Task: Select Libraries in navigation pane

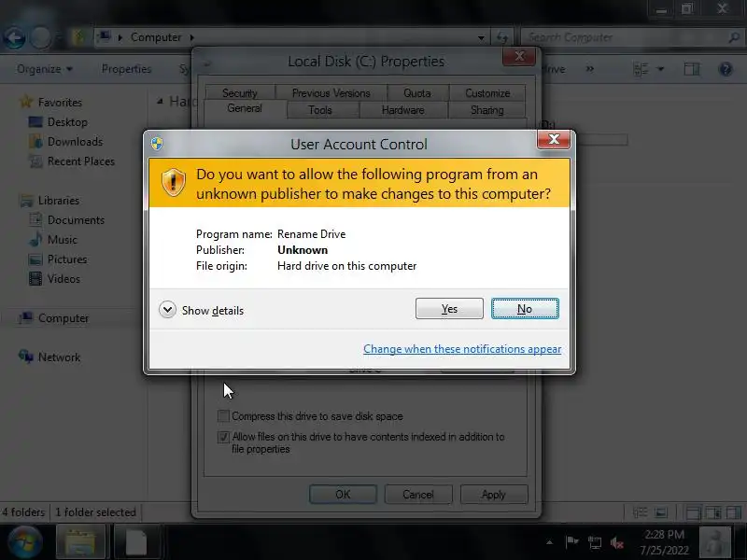Action: 59,201
